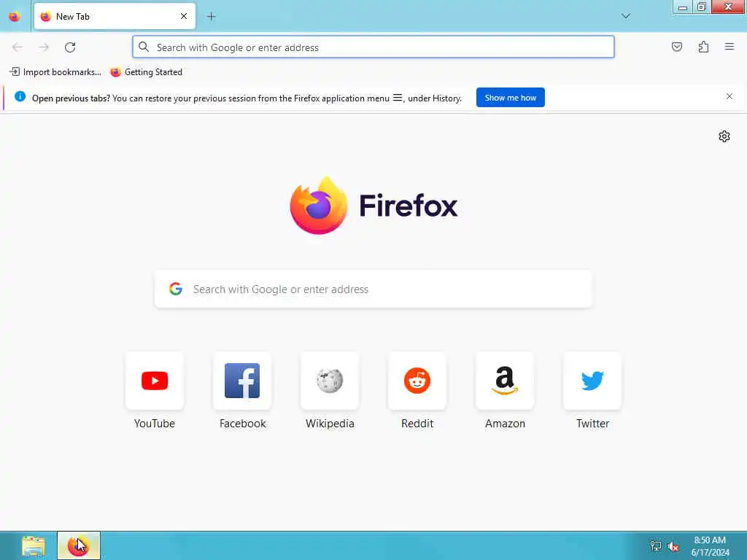Click the Twitter label text
747x560 pixels.
(x=592, y=424)
